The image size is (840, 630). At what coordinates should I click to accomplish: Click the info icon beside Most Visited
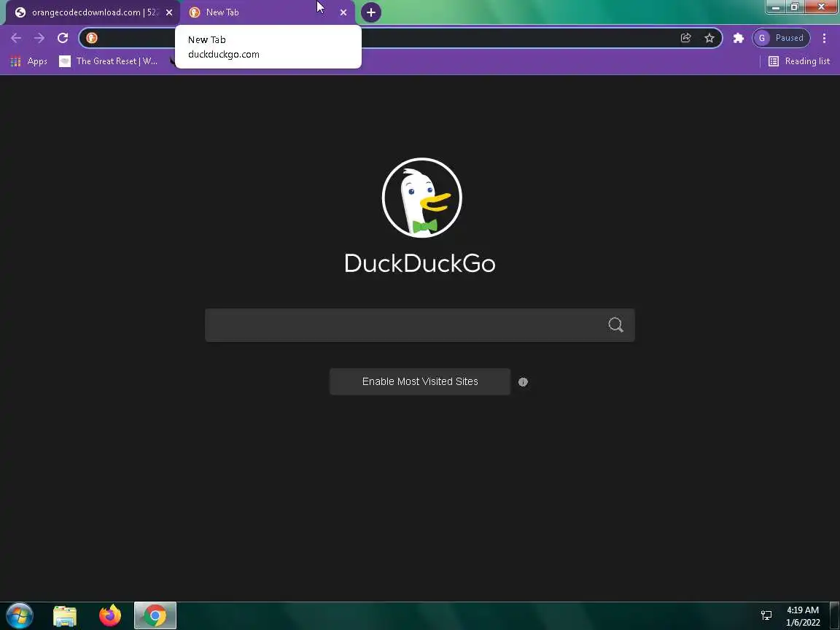click(523, 382)
